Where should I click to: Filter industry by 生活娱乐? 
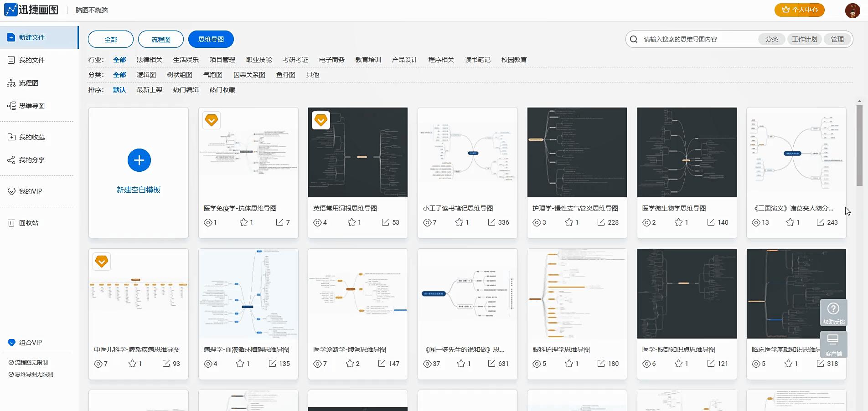click(186, 60)
